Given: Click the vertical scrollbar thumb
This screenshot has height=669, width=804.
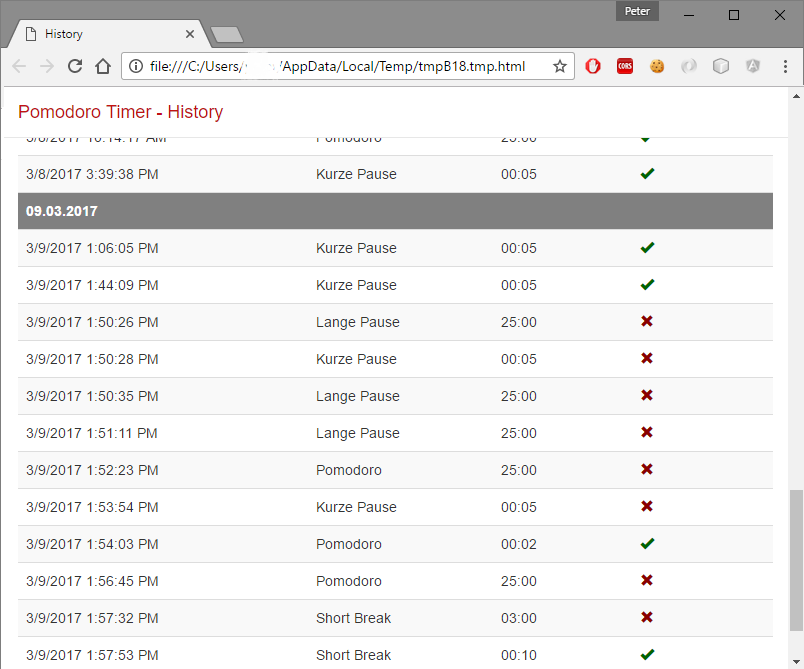Looking at the screenshot, I should 796,560.
